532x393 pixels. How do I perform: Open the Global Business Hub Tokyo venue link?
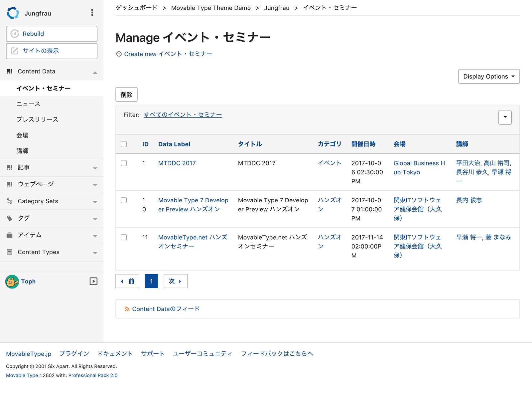[x=419, y=168]
